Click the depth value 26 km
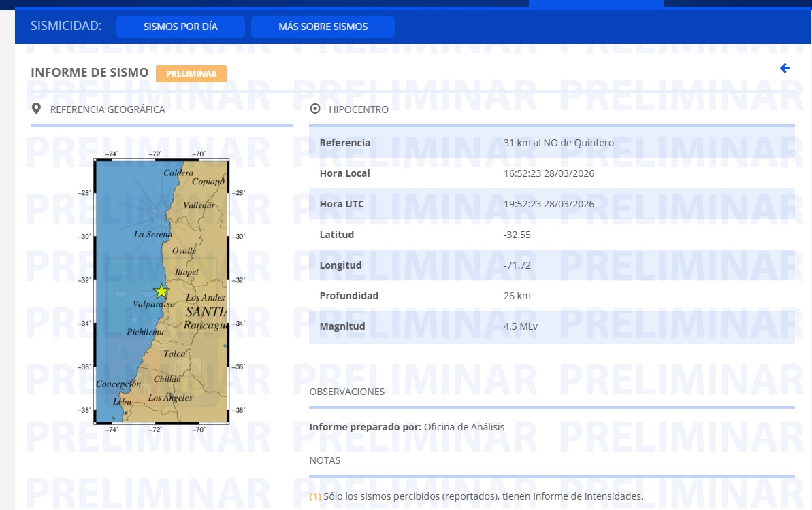This screenshot has width=812, height=510. pyautogui.click(x=517, y=296)
